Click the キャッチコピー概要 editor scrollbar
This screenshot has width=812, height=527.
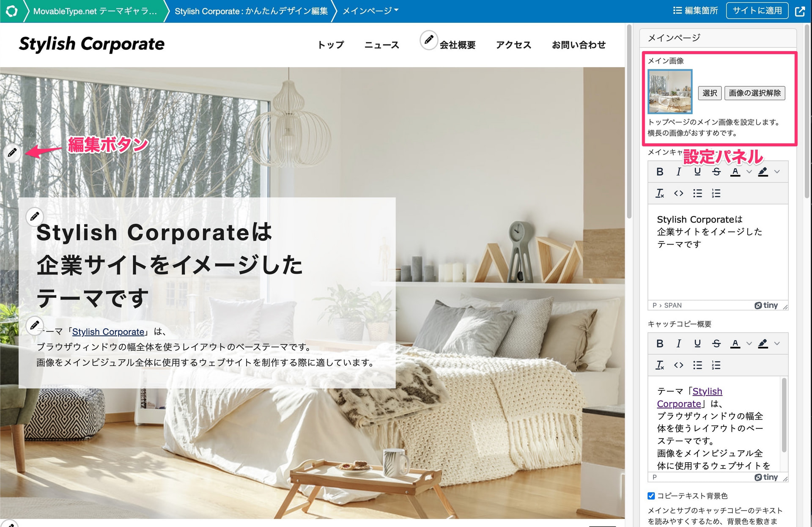pyautogui.click(x=784, y=415)
